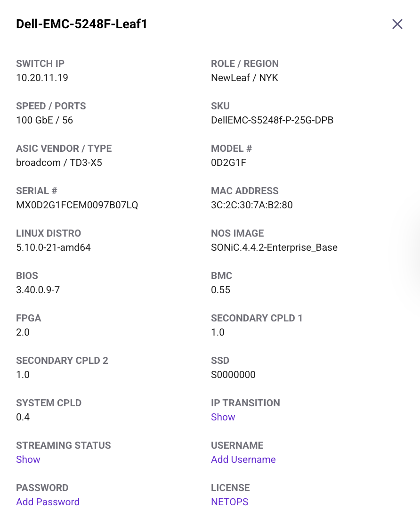Select the BIOS version 3.40.0.9-7
Viewport: 420px width, 526px height.
pyautogui.click(x=38, y=290)
